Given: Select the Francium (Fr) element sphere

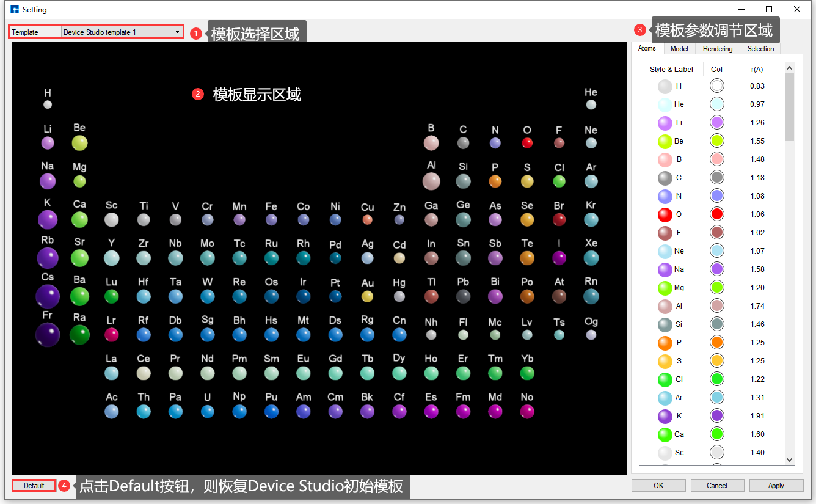Looking at the screenshot, I should point(48,335).
